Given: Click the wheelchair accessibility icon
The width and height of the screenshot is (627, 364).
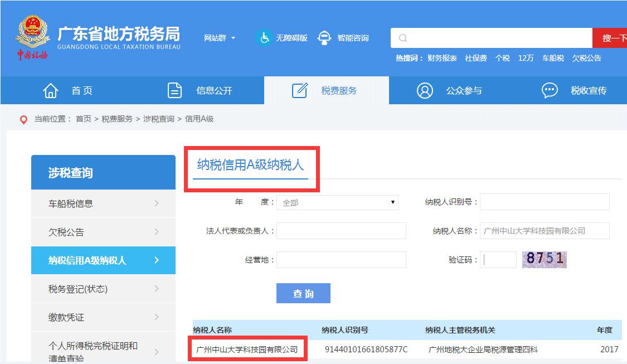Looking at the screenshot, I should pos(264,38).
